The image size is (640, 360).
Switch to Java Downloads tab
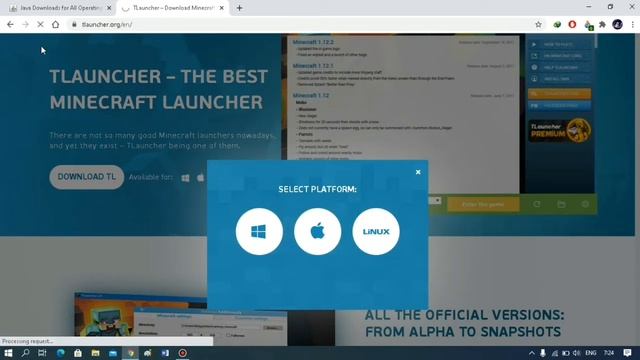[60, 8]
